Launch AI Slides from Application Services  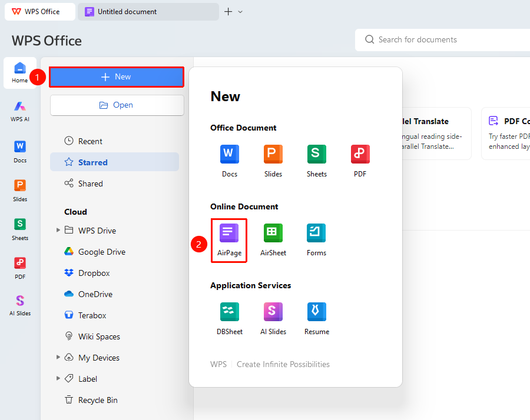[x=273, y=319]
